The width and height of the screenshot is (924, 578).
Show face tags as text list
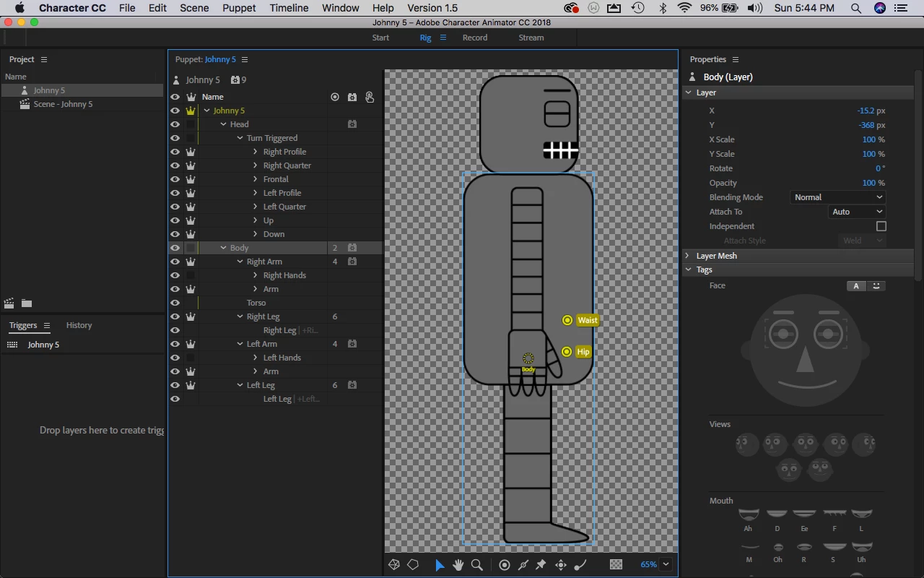pyautogui.click(x=856, y=286)
